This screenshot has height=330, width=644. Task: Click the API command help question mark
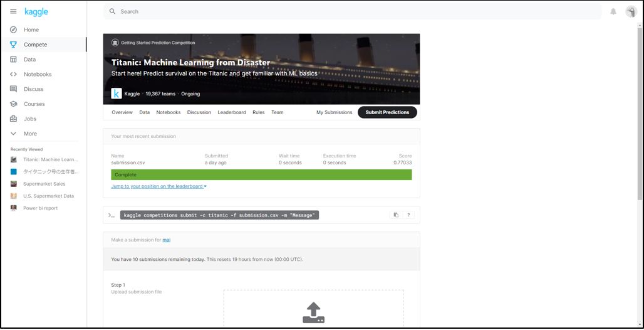click(409, 215)
